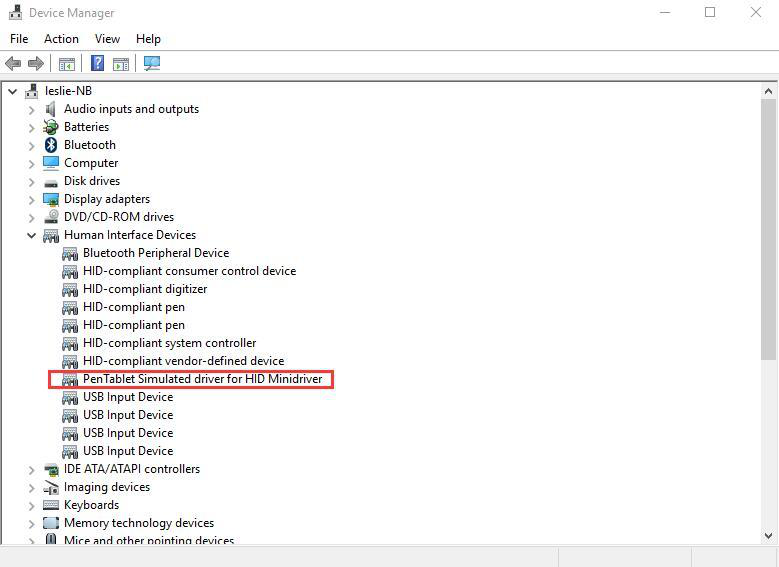
Task: Minimize the Device Manager window
Action: pyautogui.click(x=665, y=12)
